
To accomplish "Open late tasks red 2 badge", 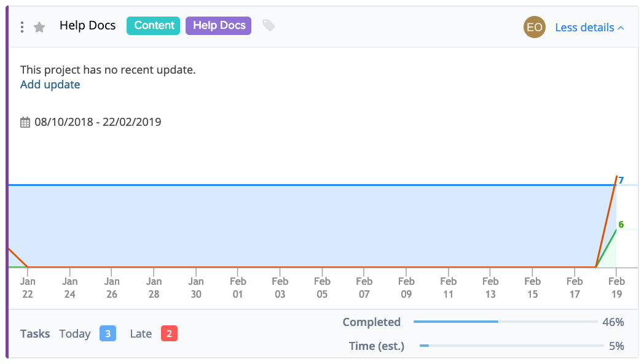I will (x=169, y=334).
